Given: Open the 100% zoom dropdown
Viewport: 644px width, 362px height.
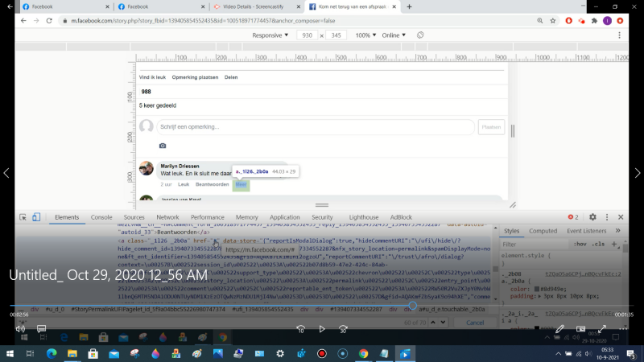Looking at the screenshot, I should pyautogui.click(x=365, y=35).
